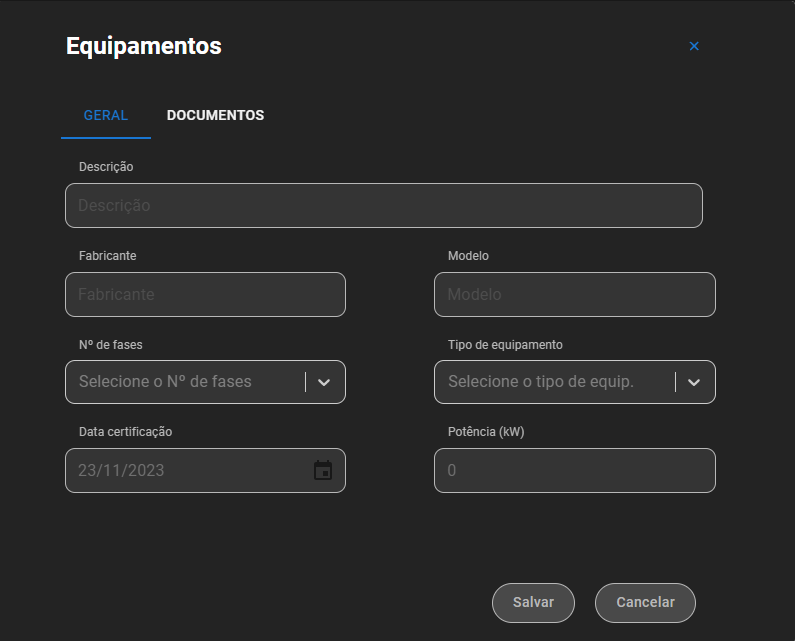Focus the Potência (kW) number field

pos(574,470)
